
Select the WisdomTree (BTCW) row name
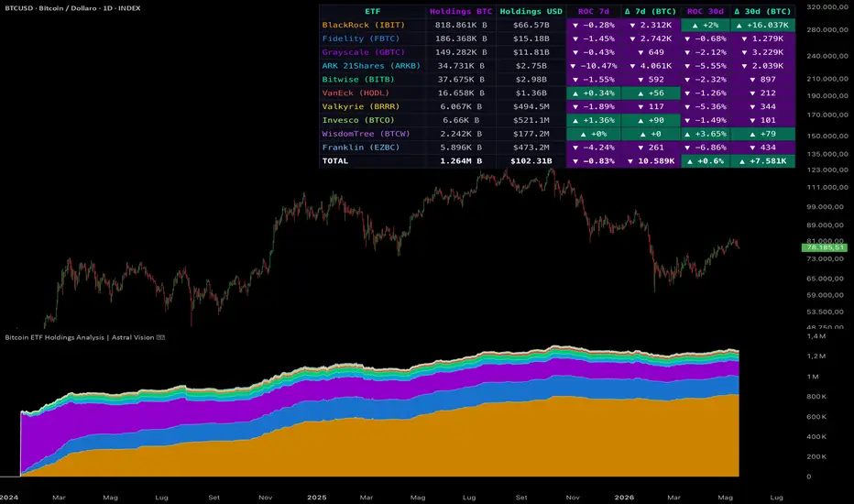pos(366,134)
